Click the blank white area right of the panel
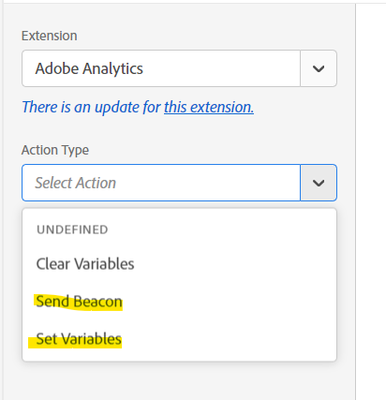The height and width of the screenshot is (400, 386). (x=371, y=200)
